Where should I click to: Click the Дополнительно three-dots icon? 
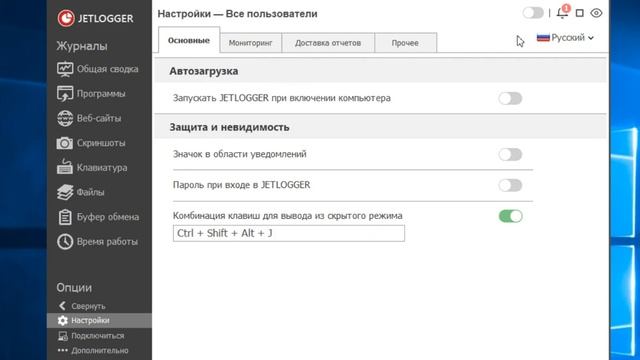click(62, 350)
